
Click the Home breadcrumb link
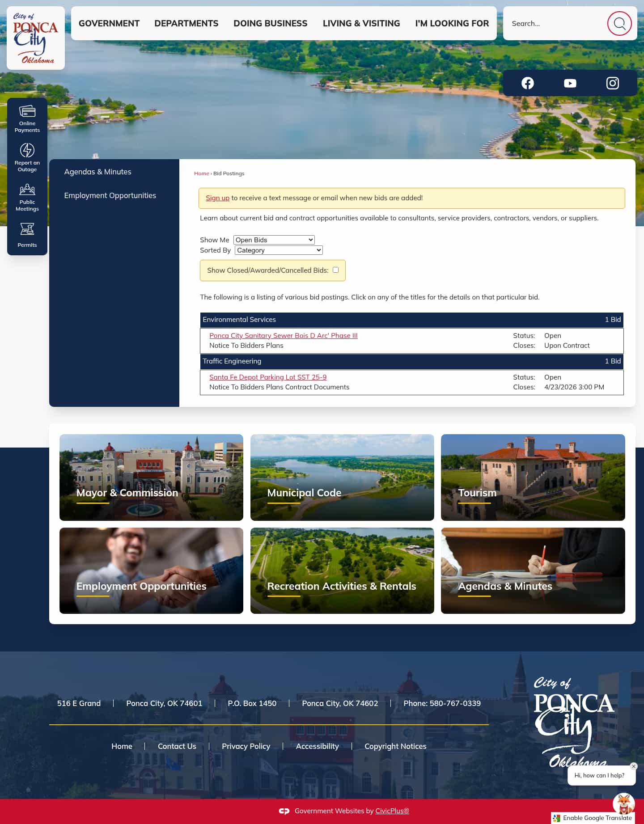(202, 173)
